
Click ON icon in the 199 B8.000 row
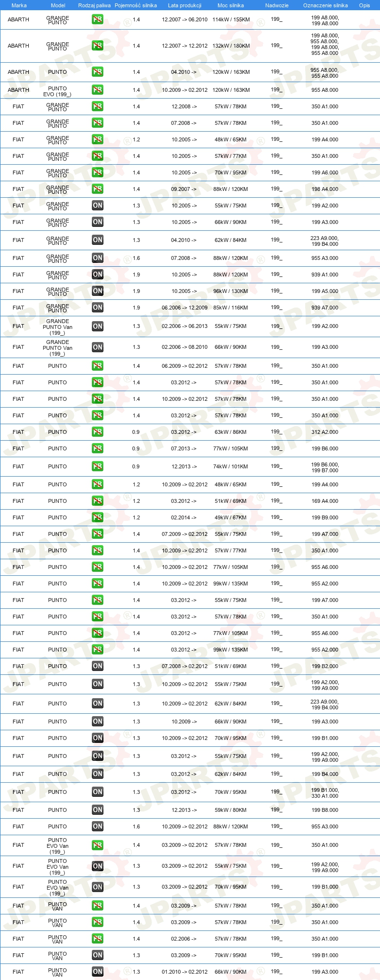pyautogui.click(x=98, y=810)
